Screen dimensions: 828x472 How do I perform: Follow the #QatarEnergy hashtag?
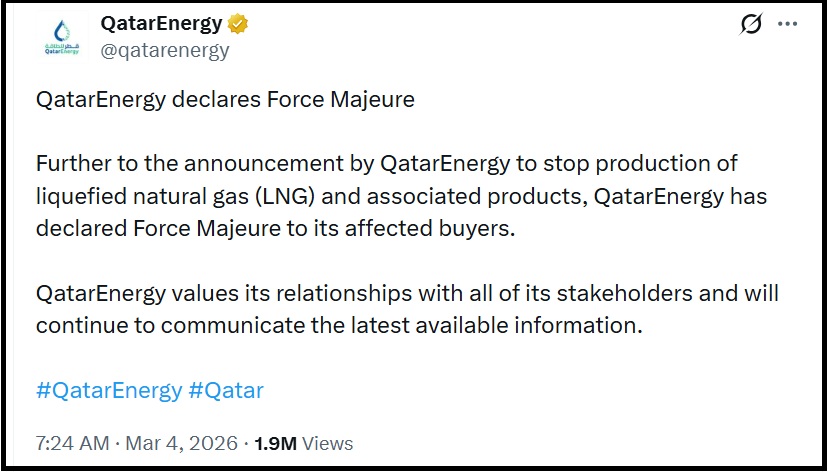(109, 389)
